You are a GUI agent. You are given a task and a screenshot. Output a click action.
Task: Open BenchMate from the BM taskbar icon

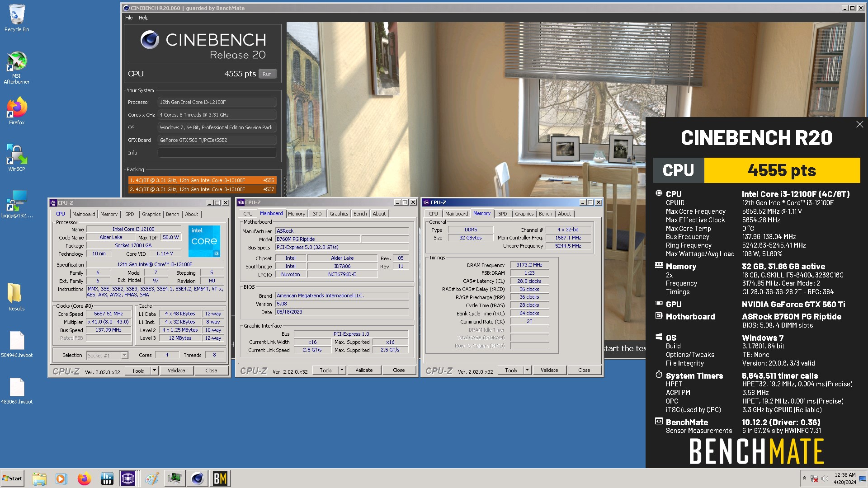tap(220, 479)
